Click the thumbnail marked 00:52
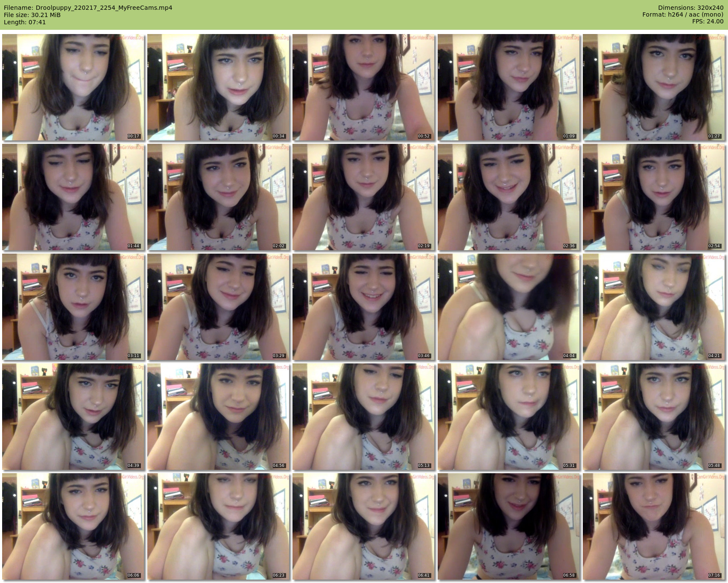728x583 pixels. [364, 87]
